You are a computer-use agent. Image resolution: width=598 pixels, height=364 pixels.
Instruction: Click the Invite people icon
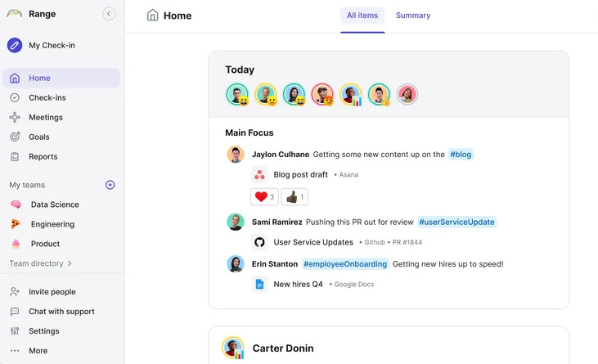[x=15, y=292]
